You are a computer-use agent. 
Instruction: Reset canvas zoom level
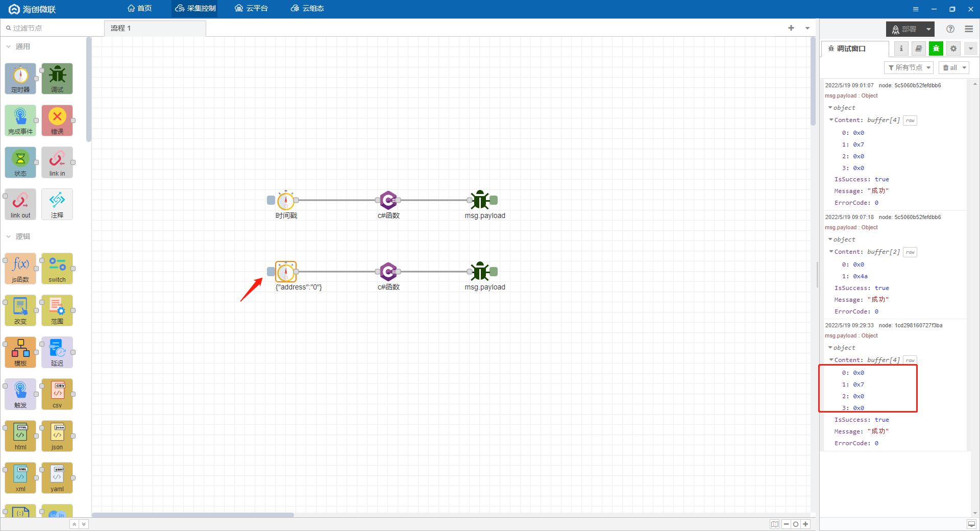pyautogui.click(x=796, y=524)
